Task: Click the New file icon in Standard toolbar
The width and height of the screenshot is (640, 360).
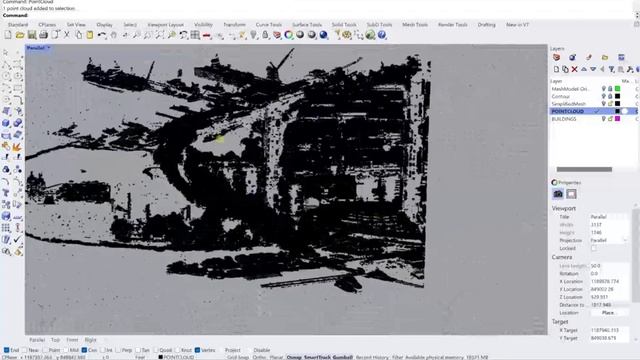Action: coord(8,36)
